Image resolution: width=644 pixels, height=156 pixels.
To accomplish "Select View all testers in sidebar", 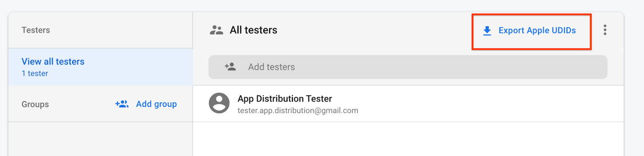I will point(101,67).
